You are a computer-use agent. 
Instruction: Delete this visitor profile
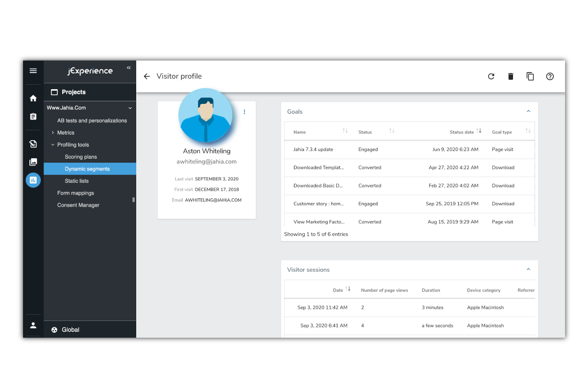point(511,76)
